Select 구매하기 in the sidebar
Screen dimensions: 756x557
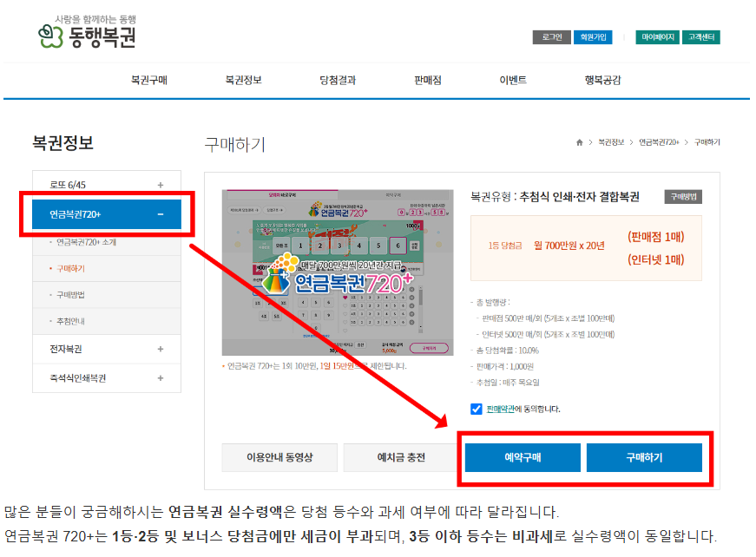tap(70, 268)
